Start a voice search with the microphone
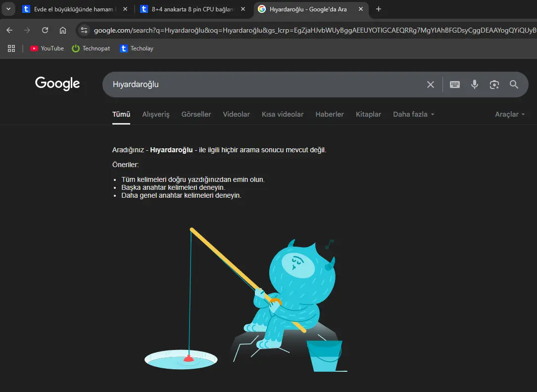The image size is (537, 392). point(474,85)
